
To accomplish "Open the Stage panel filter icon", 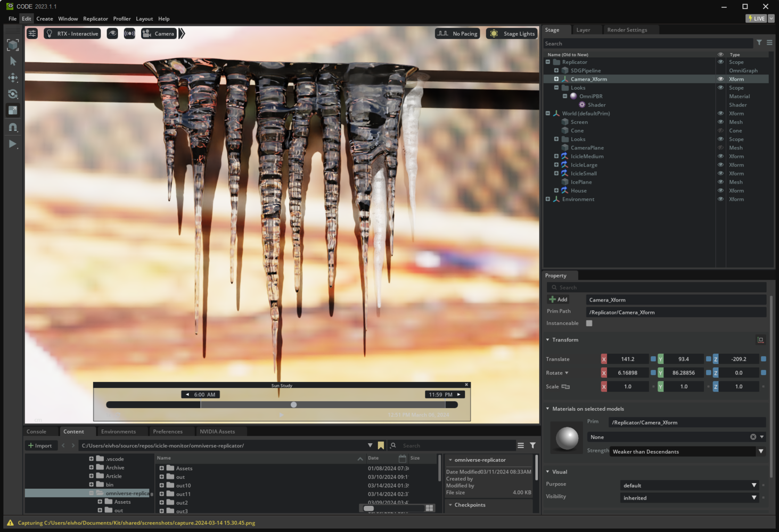I will pyautogui.click(x=759, y=43).
